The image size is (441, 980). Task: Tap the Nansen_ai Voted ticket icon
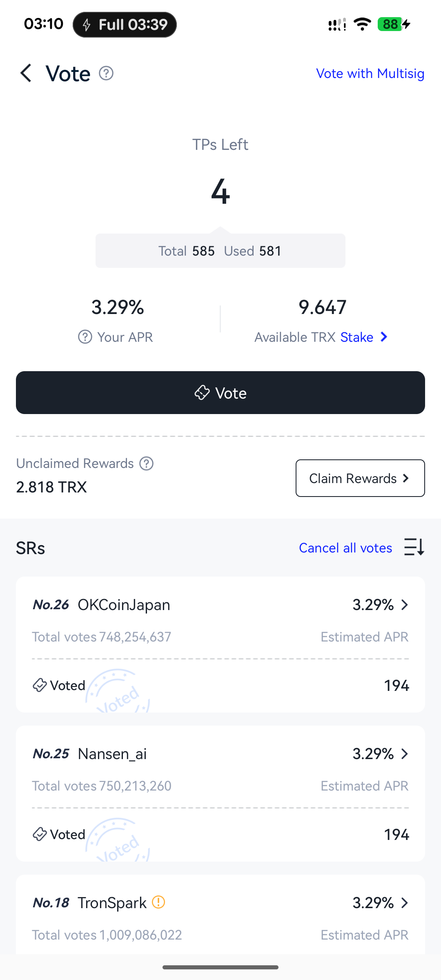click(40, 834)
